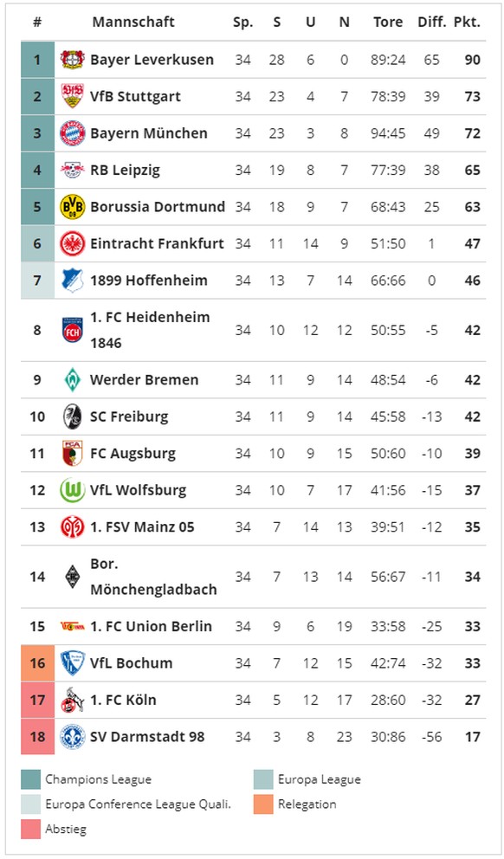Open the 1899 Hoffenheim team name link
The height and width of the screenshot is (859, 504).
(x=149, y=281)
